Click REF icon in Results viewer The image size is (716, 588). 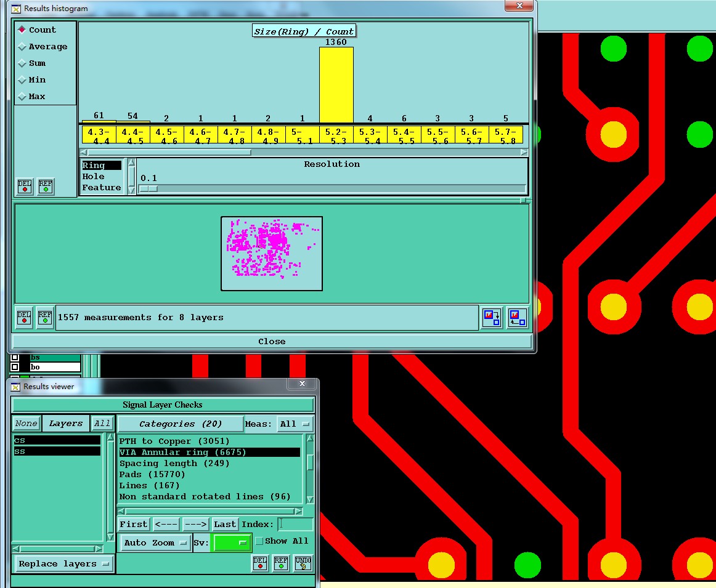pos(281,563)
